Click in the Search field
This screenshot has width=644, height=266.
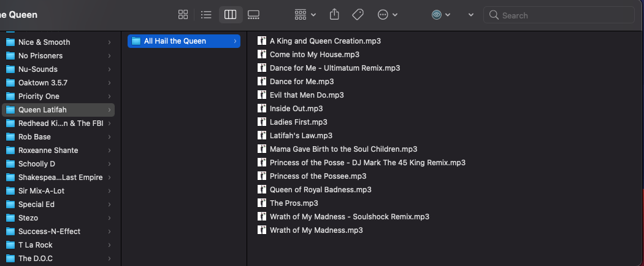point(564,15)
